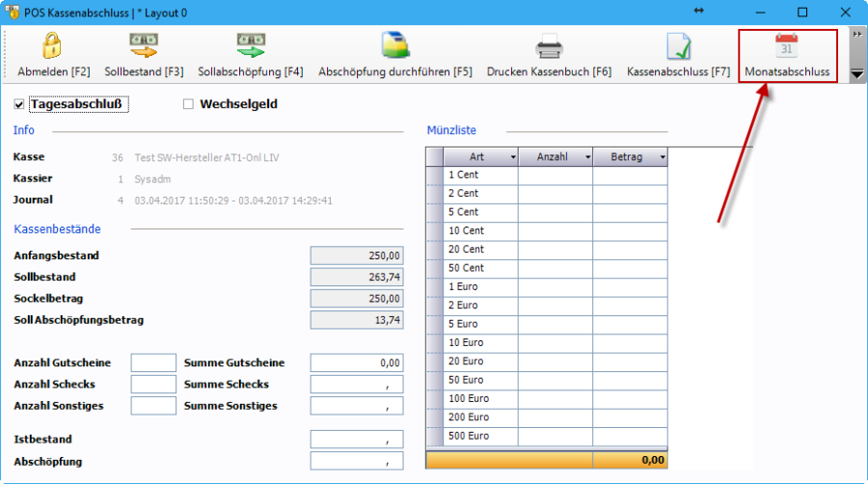Open the Betrag column filter dropdown
Image resolution: width=868 pixels, height=484 pixels.
(x=662, y=157)
